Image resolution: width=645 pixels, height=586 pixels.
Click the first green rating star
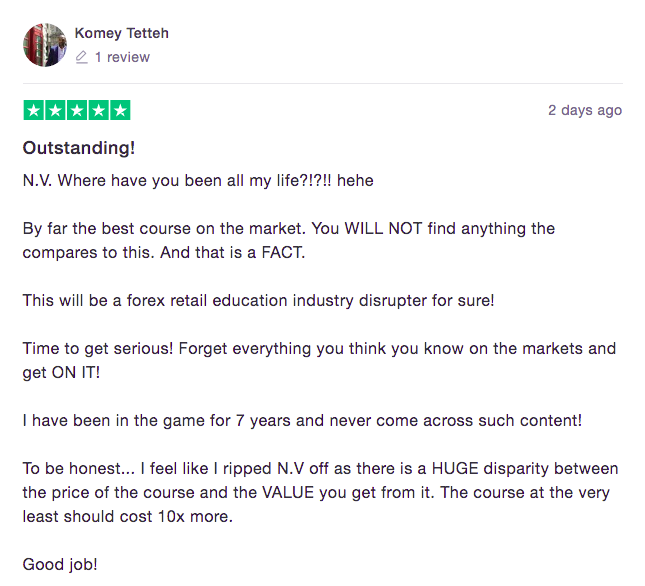point(33,110)
